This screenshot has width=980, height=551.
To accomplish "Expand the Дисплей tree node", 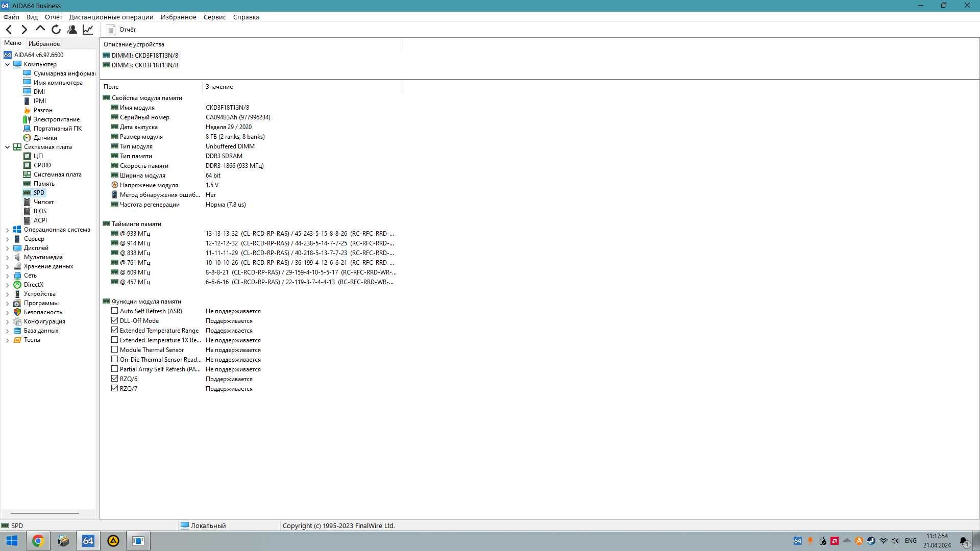I will 7,248.
